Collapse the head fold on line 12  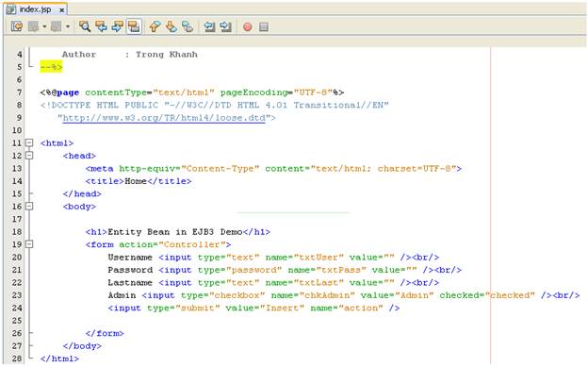(x=29, y=156)
